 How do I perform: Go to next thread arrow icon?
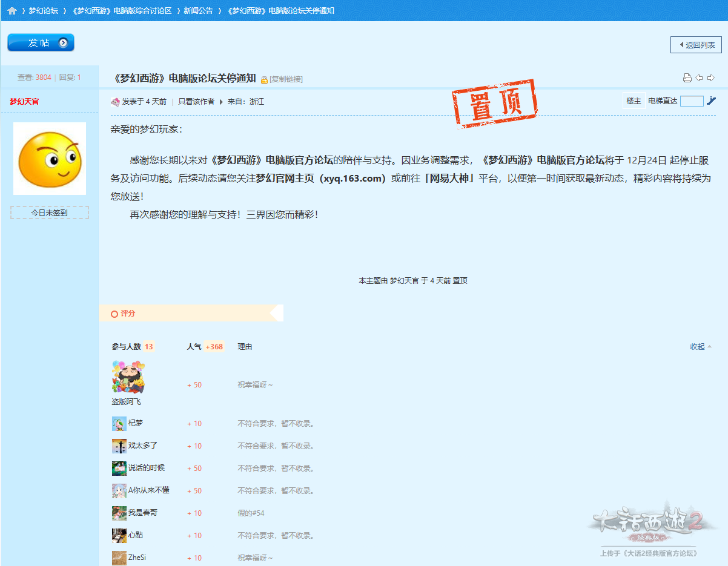(x=711, y=78)
